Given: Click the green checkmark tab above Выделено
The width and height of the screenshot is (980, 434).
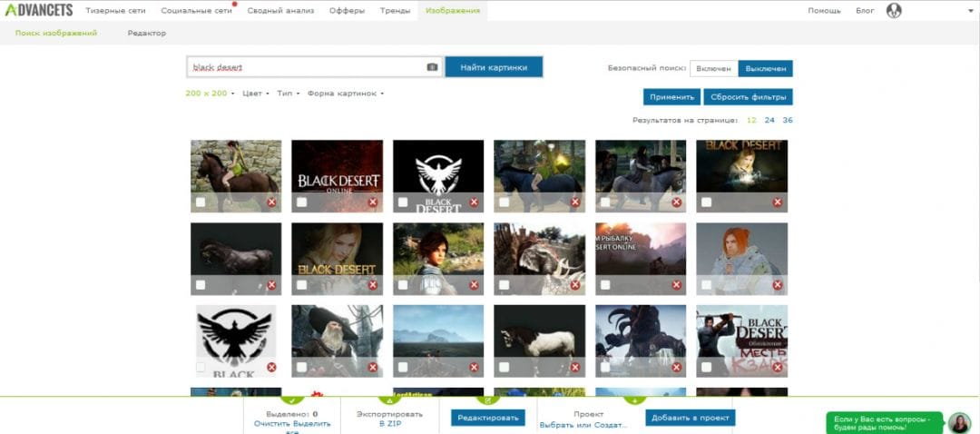Looking at the screenshot, I should (292, 400).
